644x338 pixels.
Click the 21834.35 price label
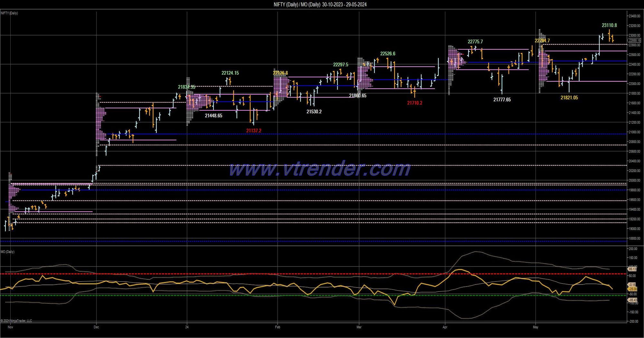(x=187, y=87)
